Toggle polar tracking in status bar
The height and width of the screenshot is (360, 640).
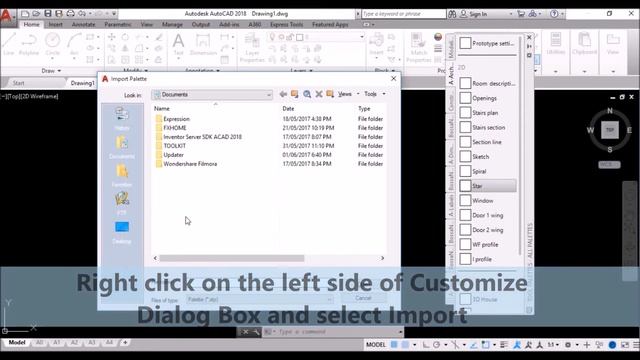coord(436,345)
